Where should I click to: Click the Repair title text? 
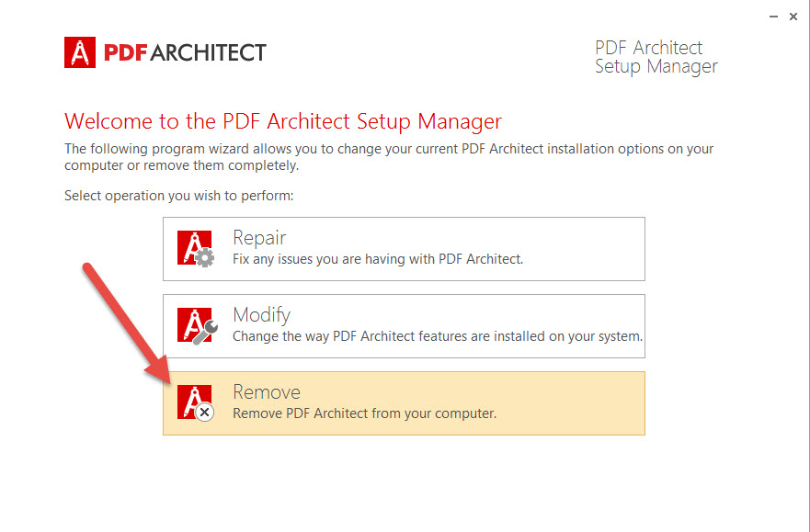(x=259, y=237)
